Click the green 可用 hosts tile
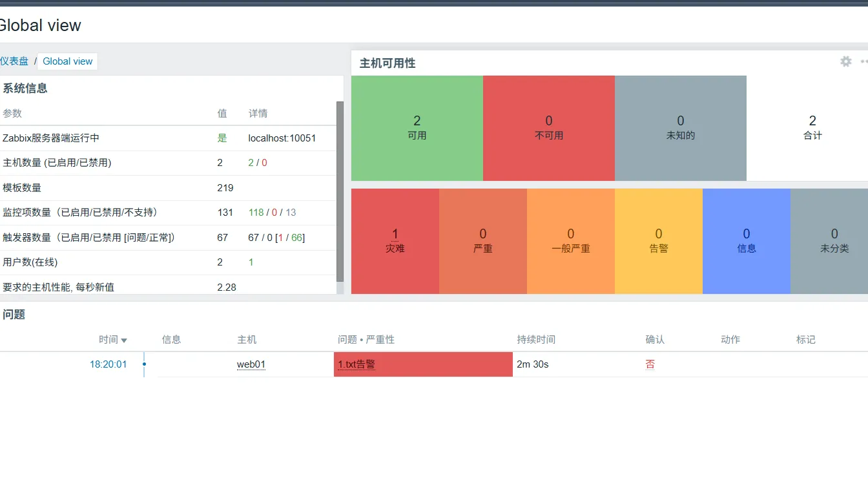This screenshot has height=491, width=868. (417, 128)
